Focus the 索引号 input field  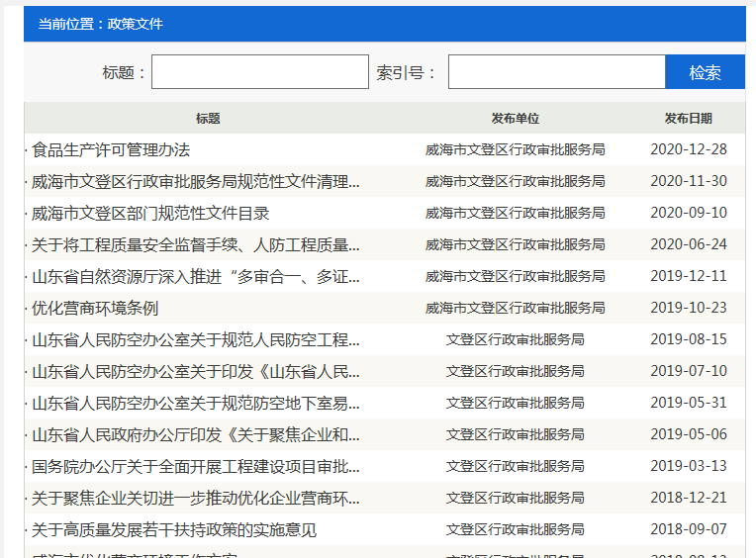click(x=556, y=72)
